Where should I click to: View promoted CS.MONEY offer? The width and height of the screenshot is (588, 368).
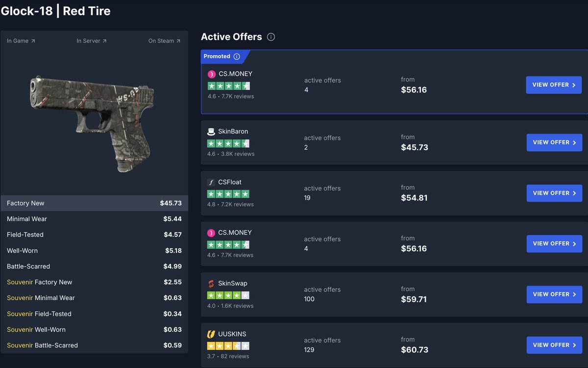pyautogui.click(x=554, y=85)
